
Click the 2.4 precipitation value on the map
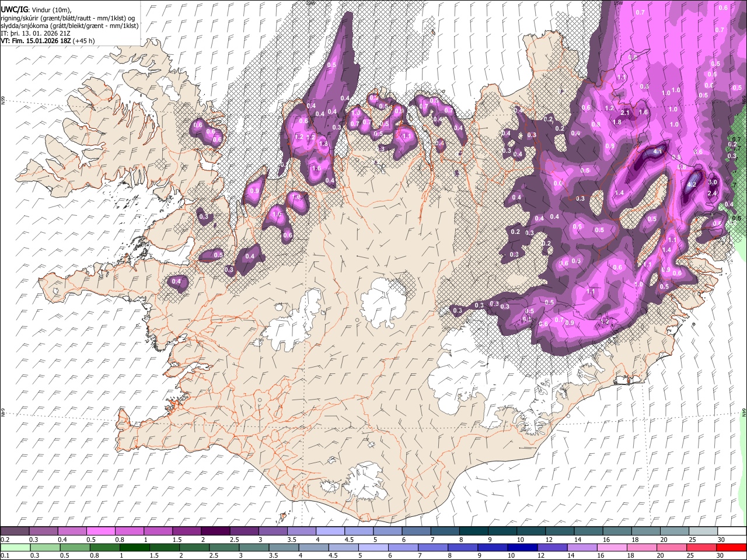[711, 193]
